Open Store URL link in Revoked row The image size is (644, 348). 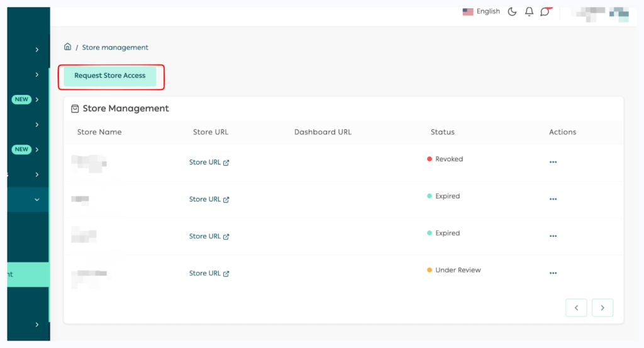pyautogui.click(x=209, y=163)
